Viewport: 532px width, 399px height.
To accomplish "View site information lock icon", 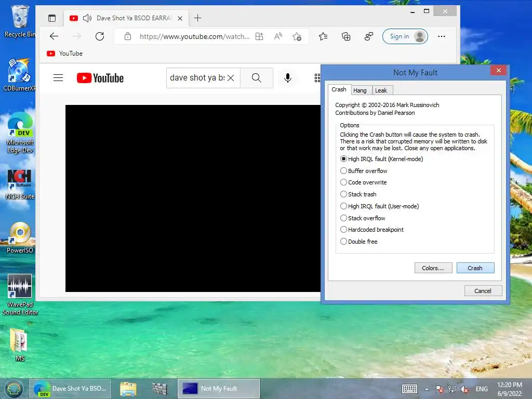I will [128, 36].
